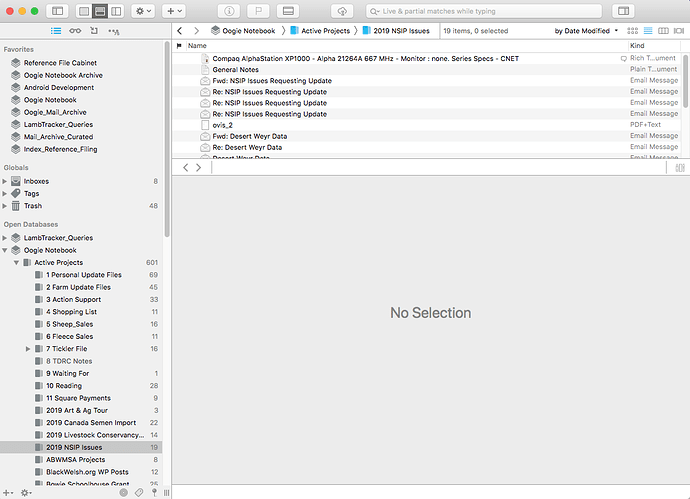Collapse the Active Projects group
The image size is (690, 499).
[16, 263]
